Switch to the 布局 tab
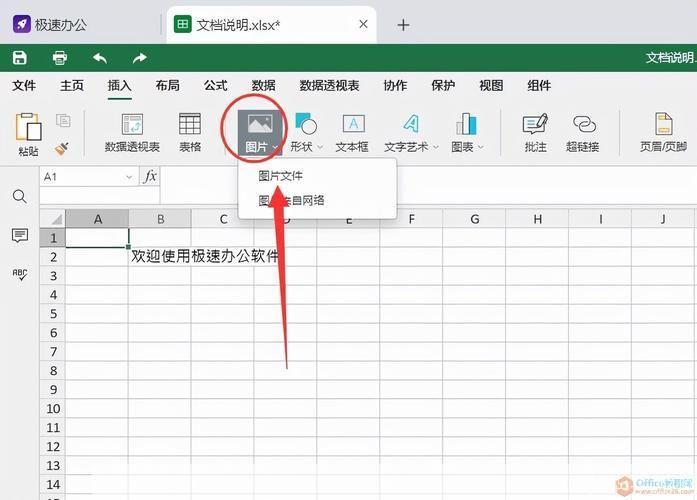 tap(168, 85)
